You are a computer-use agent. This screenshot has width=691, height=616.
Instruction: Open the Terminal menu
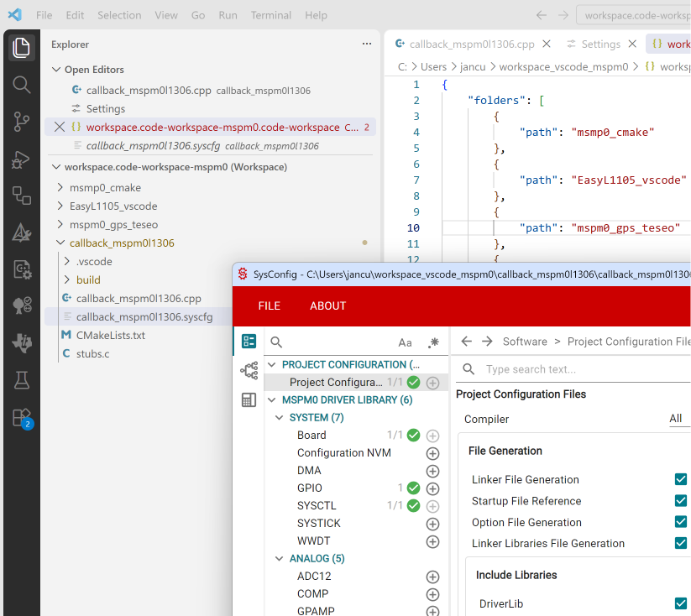click(271, 15)
